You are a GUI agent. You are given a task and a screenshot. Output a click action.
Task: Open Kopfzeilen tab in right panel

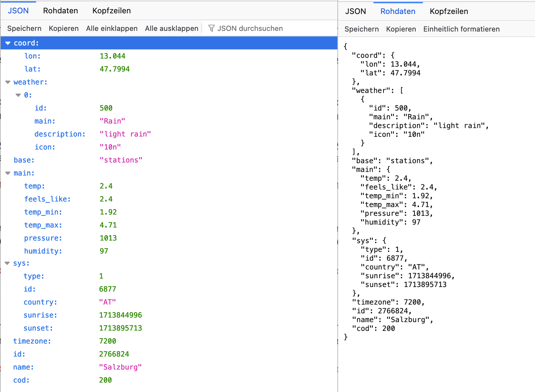click(x=449, y=11)
